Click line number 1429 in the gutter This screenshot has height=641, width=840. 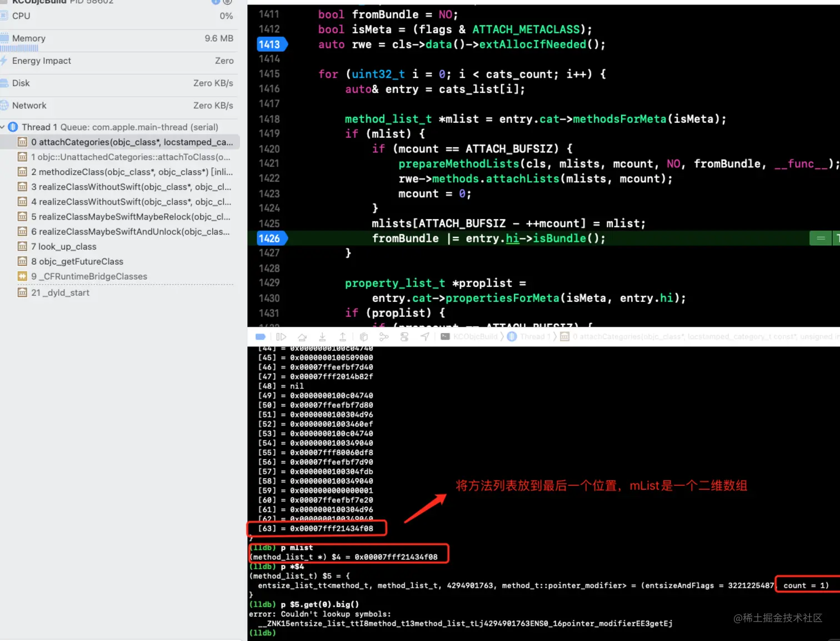(269, 283)
